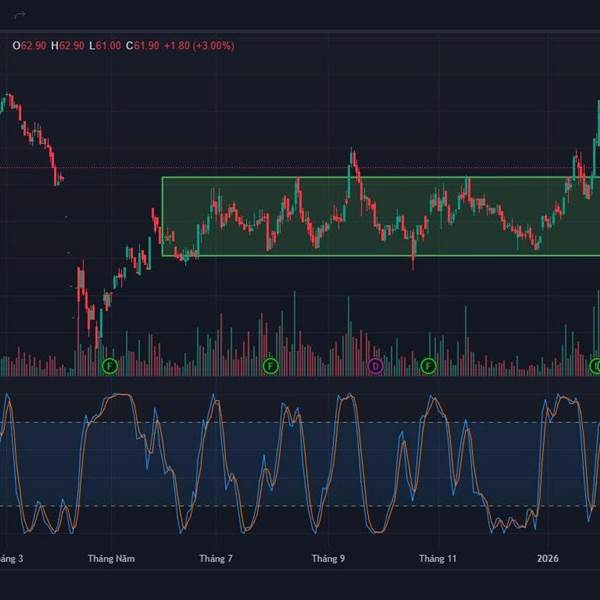Click F marker between Tháng 7 and Tháng 9

(x=270, y=367)
